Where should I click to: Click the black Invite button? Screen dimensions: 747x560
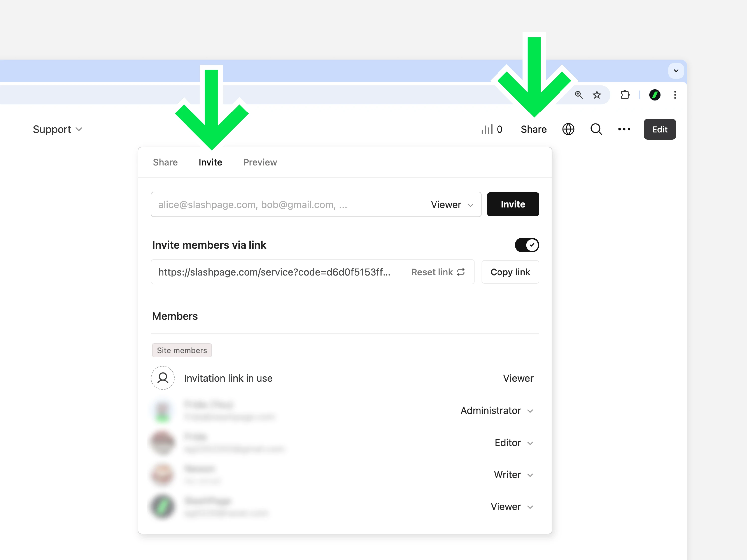[x=513, y=204]
